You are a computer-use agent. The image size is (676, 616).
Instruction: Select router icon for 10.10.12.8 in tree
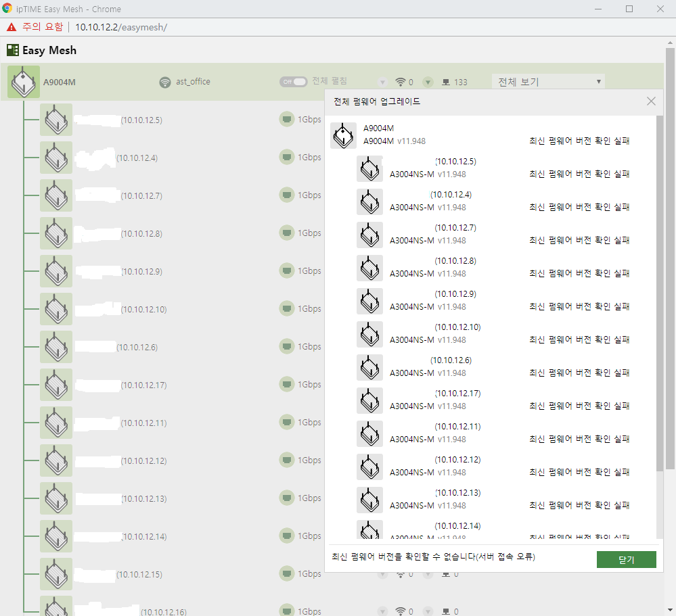pyautogui.click(x=56, y=233)
